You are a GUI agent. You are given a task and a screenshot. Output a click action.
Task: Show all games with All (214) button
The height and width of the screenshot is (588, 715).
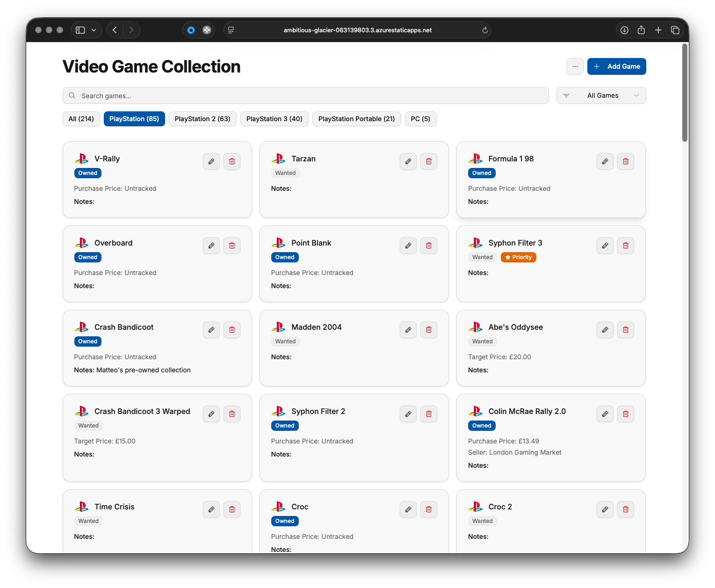(81, 119)
